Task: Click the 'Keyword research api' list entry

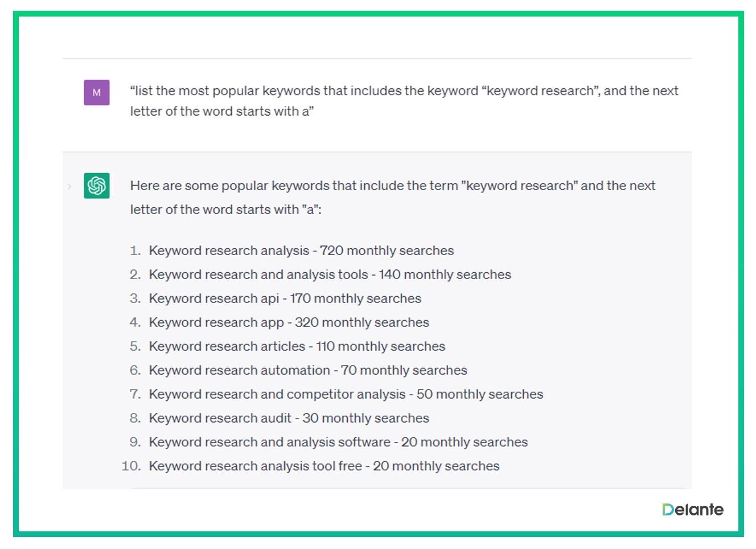Action: [285, 298]
